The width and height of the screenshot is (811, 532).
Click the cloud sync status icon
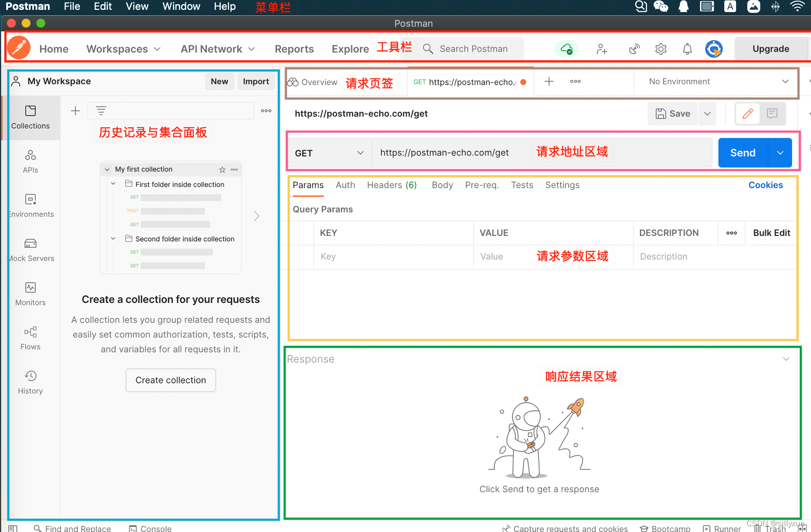click(x=567, y=49)
